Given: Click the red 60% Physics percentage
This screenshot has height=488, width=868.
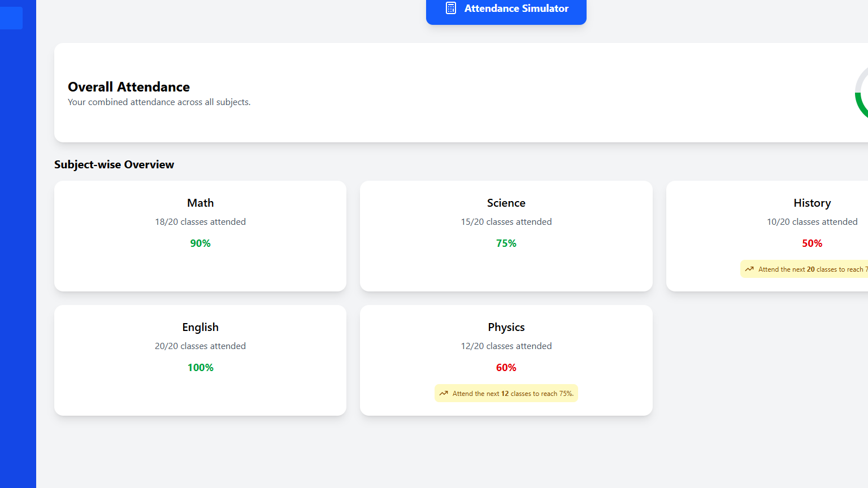Looking at the screenshot, I should [506, 368].
